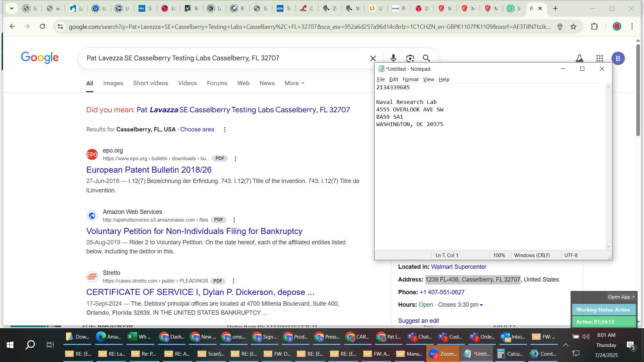Screen dimensions: 644x362
Task: Click the Open App button in overlay
Action: coord(621,297)
